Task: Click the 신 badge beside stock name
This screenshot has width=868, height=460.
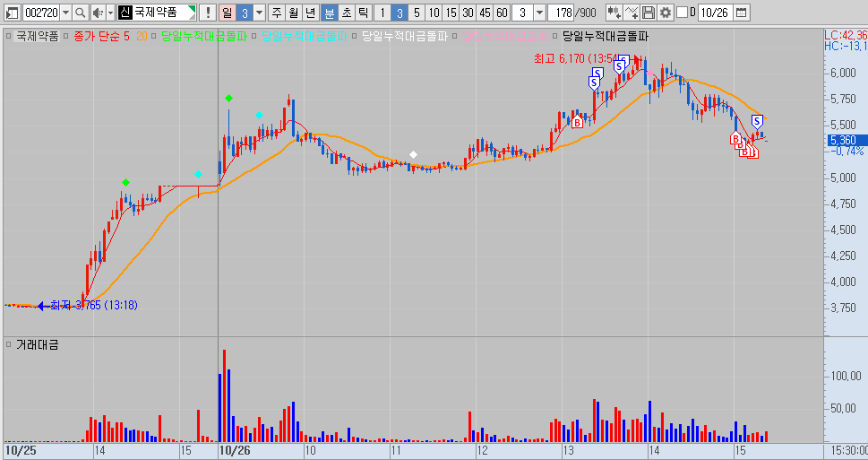Action: tap(125, 13)
